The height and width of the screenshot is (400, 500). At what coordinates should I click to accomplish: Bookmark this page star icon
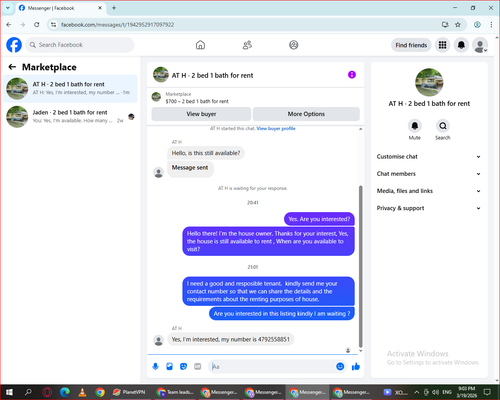pos(458,25)
